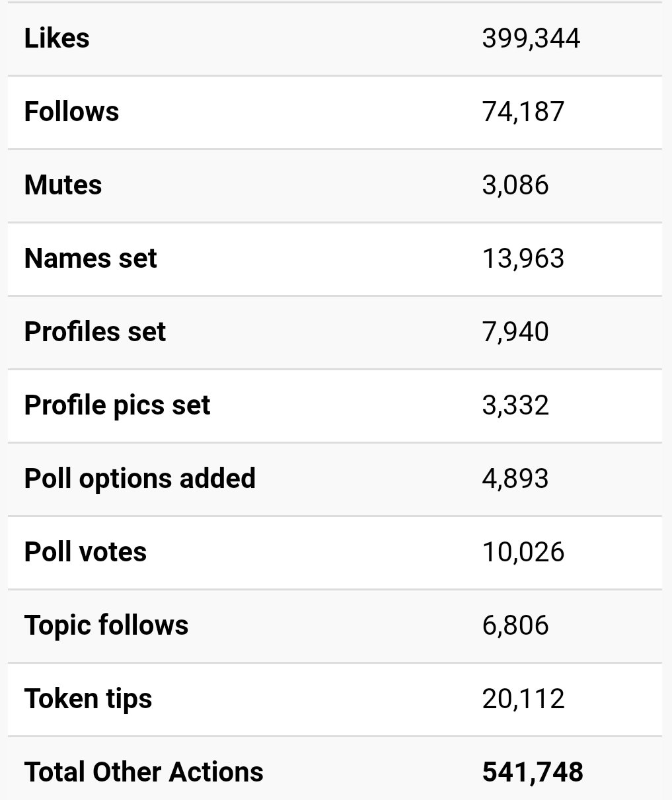The image size is (672, 800).
Task: Select the Profile pics set label
Action: pyautogui.click(x=117, y=405)
